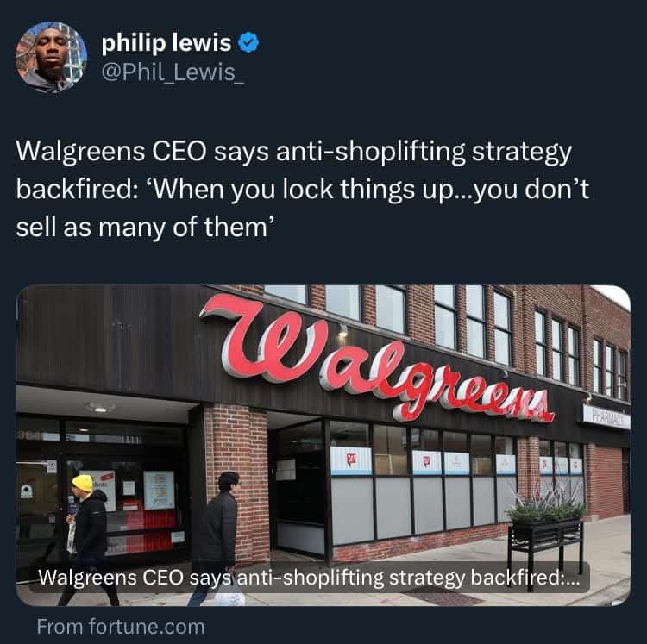Click the card headline caption overlay
This screenshot has width=647, height=644.
pyautogui.click(x=309, y=578)
